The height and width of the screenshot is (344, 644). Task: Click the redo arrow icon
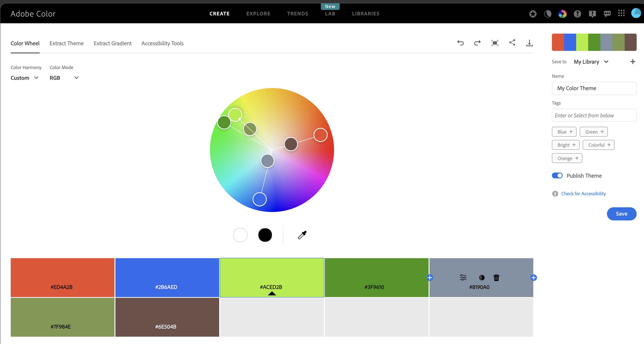tap(477, 43)
